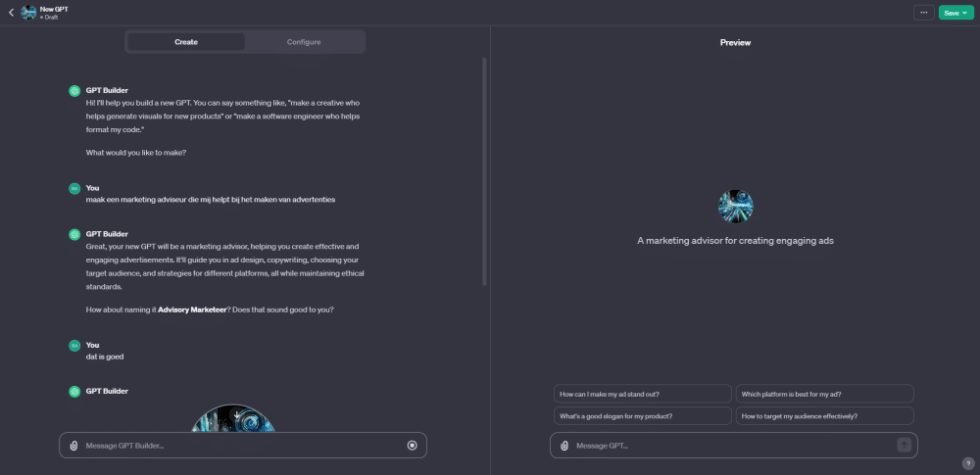Open the Save dropdown button
This screenshot has height=475, width=980.
tap(955, 13)
